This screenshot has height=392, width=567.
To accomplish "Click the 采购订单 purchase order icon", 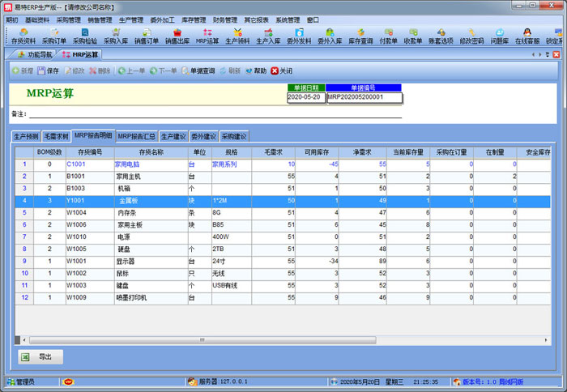I will (x=54, y=36).
